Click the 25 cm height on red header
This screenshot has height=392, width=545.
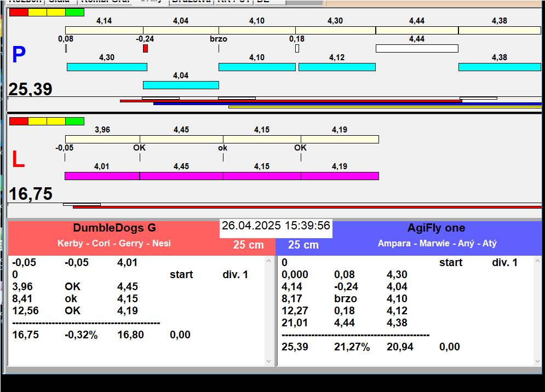tap(249, 245)
